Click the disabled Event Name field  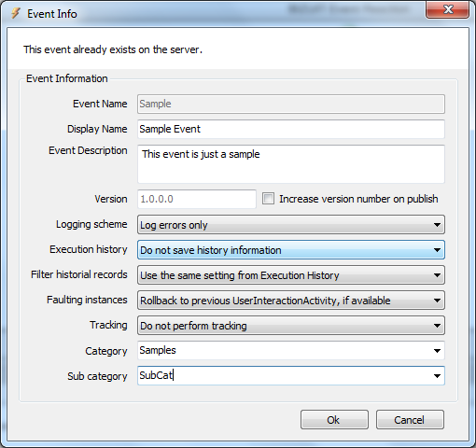click(x=291, y=104)
